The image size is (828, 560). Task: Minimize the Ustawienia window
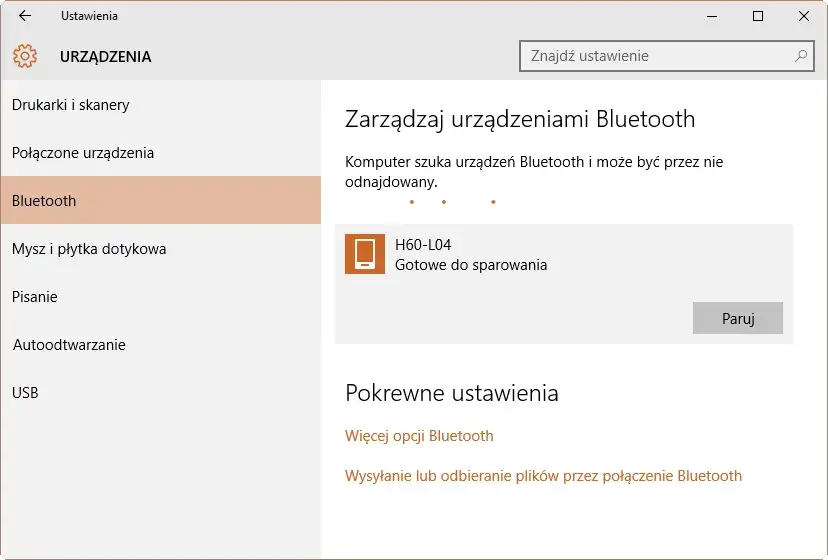[712, 16]
